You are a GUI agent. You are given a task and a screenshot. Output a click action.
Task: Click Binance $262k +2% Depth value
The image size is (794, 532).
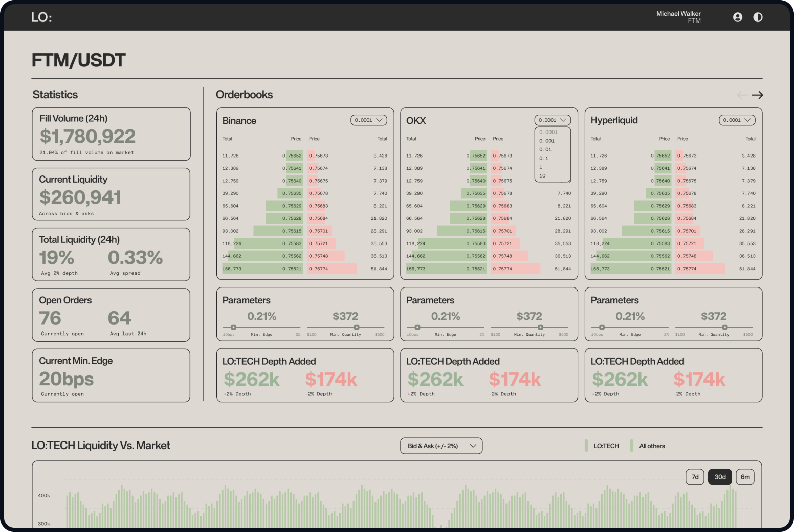(252, 380)
